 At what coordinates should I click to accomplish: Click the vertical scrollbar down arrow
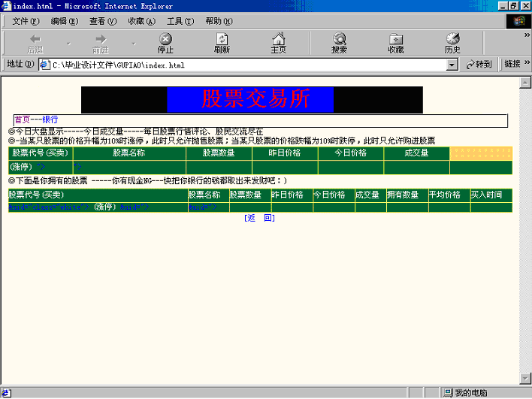[525, 377]
